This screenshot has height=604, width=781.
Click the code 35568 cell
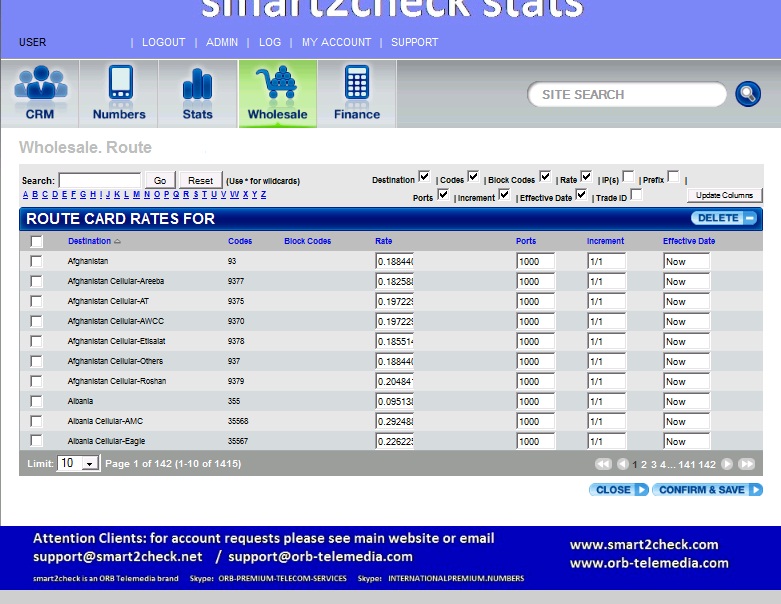[x=238, y=421]
